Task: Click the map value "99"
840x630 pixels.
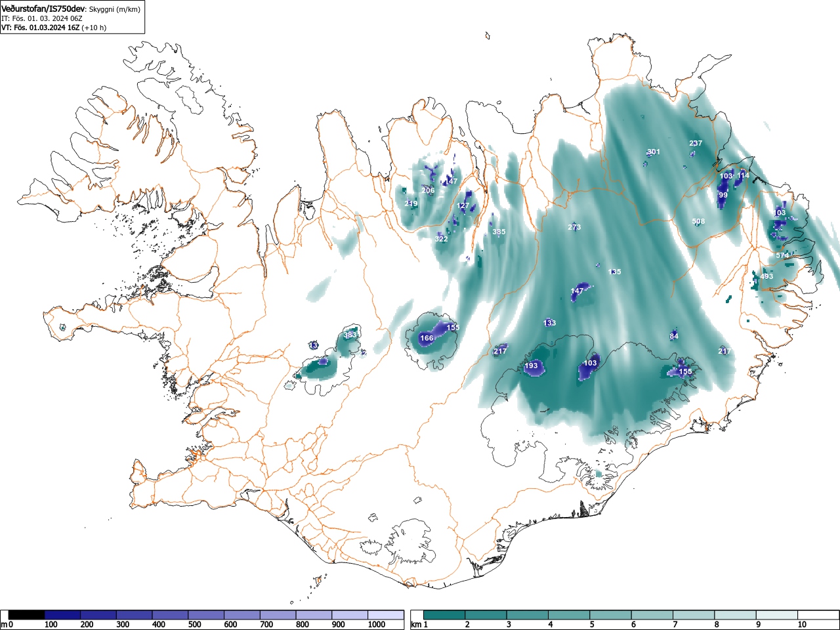Action: click(723, 196)
